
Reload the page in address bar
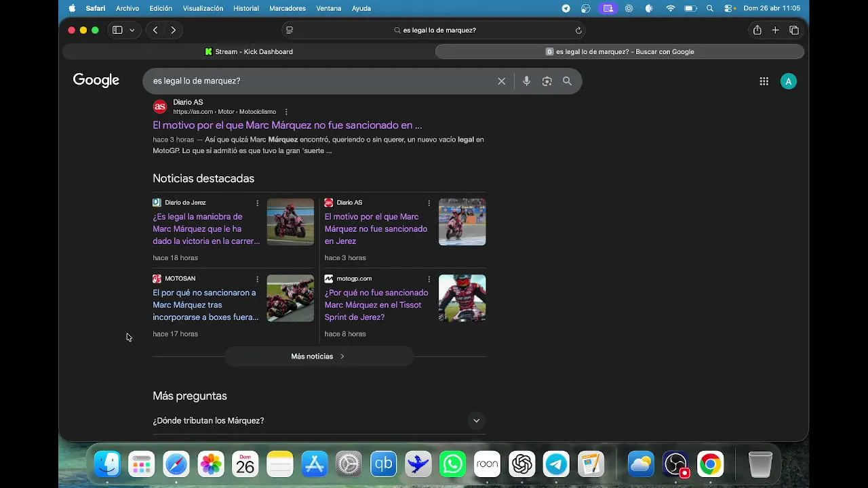click(578, 30)
